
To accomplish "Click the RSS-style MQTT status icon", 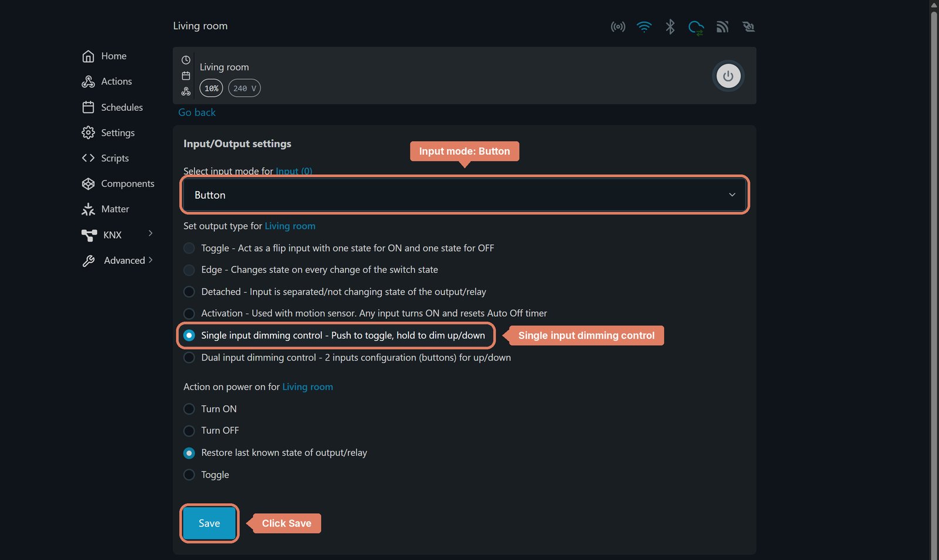I will [722, 26].
